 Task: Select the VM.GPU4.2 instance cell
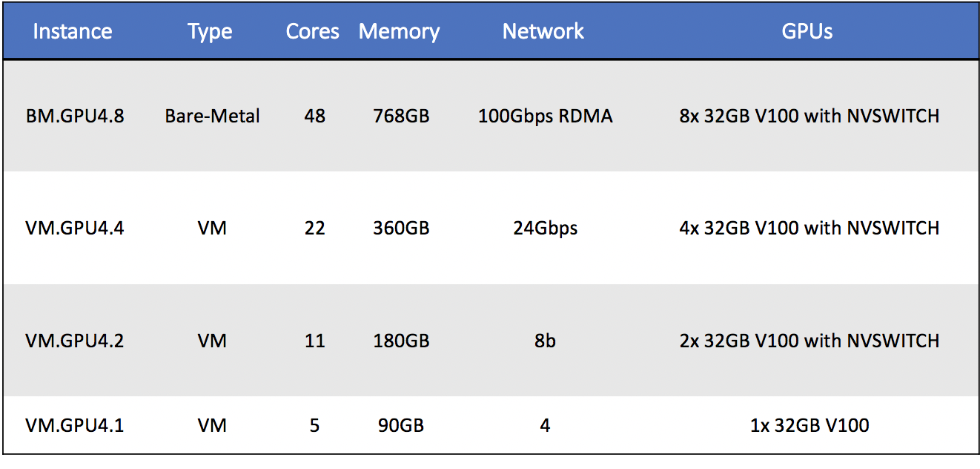click(74, 341)
